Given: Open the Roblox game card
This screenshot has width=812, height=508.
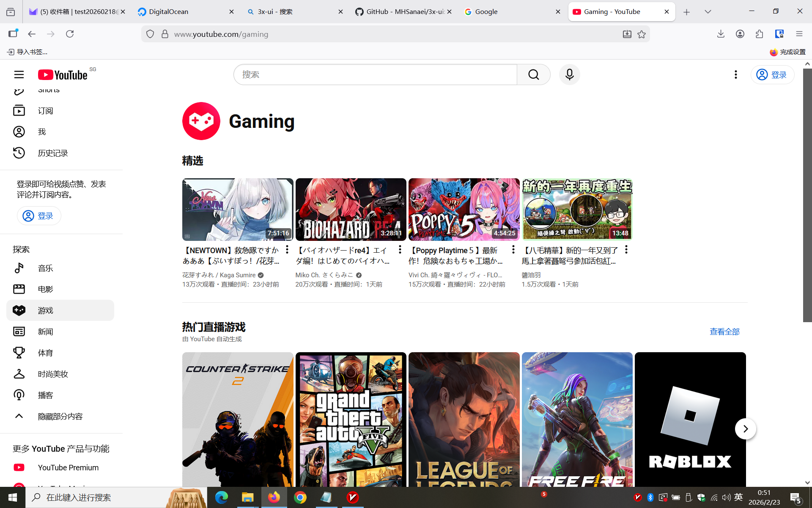Looking at the screenshot, I should click(690, 420).
